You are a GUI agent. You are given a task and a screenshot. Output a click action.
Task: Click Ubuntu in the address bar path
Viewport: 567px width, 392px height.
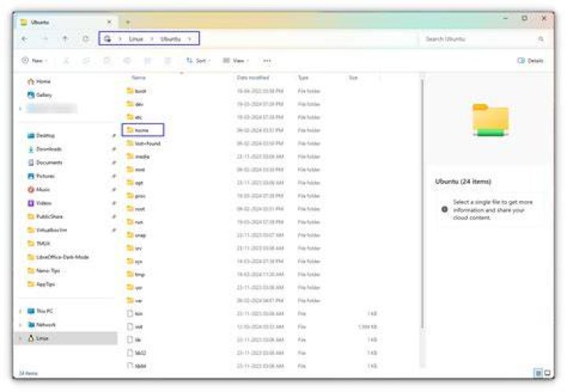point(170,39)
